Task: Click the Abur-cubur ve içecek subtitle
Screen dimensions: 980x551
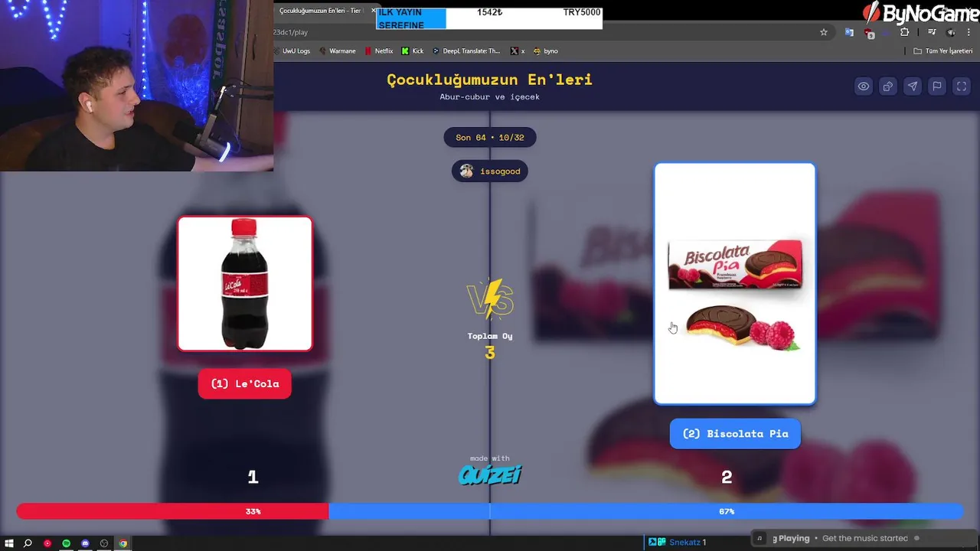Action: pos(490,97)
